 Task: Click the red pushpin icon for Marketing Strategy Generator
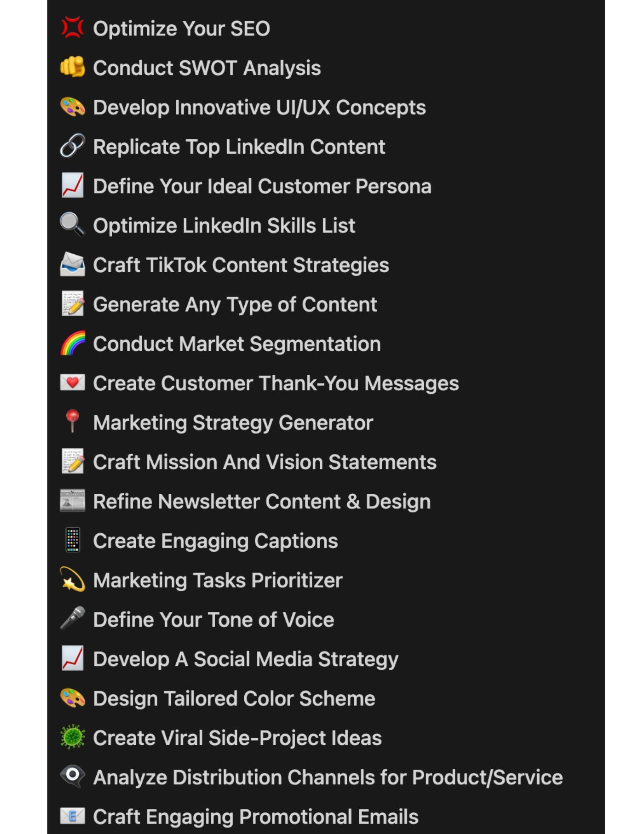pyautogui.click(x=72, y=422)
